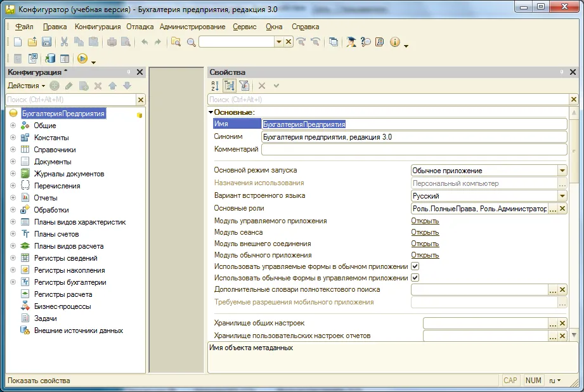The image size is (584, 392).
Task: Click the Undo arrow icon
Action: [x=145, y=42]
